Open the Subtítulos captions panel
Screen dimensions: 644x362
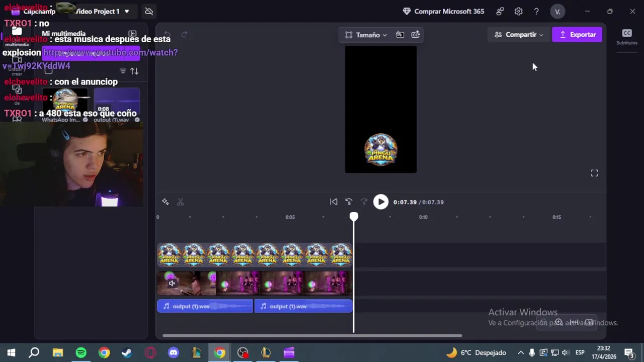627,37
